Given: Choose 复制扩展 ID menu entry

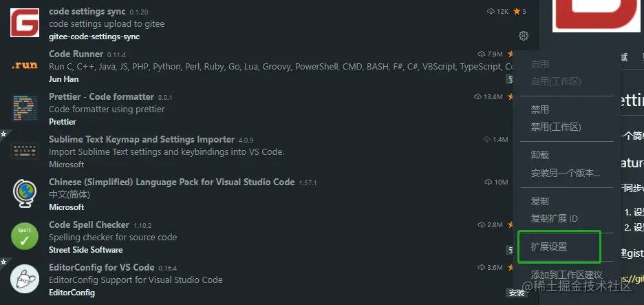Looking at the screenshot, I should pos(554,218).
